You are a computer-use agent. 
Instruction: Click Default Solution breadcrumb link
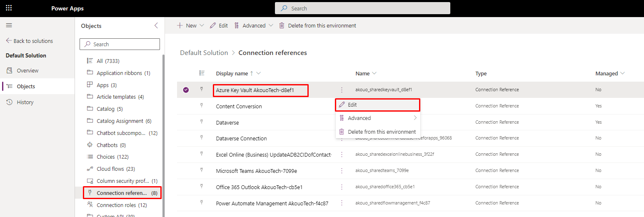coord(204,53)
